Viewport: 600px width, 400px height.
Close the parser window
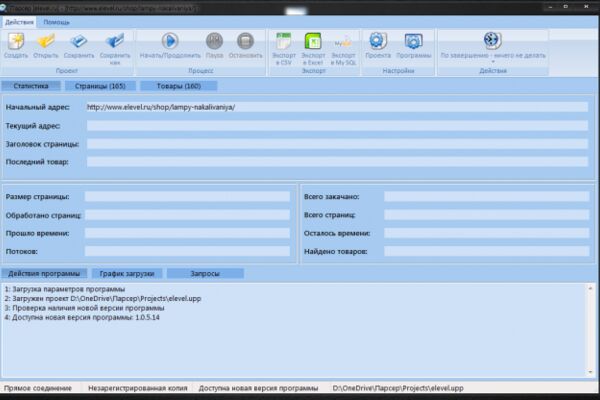coord(586,7)
